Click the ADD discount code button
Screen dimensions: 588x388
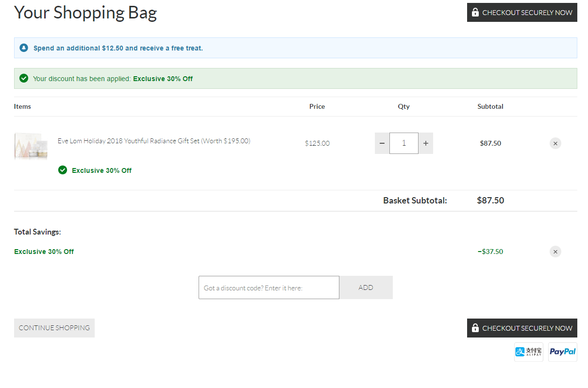click(366, 287)
